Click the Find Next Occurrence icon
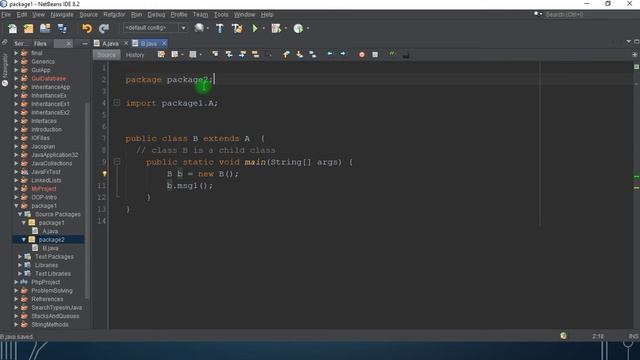 242,54
